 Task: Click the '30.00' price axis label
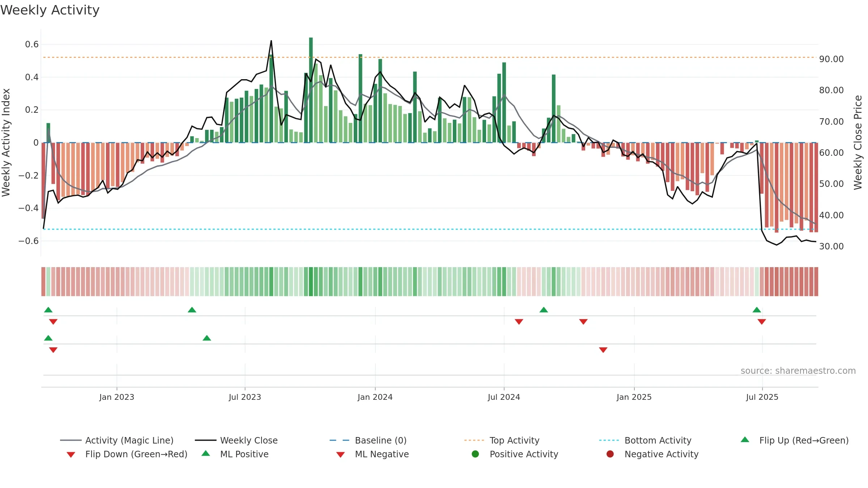831,246
